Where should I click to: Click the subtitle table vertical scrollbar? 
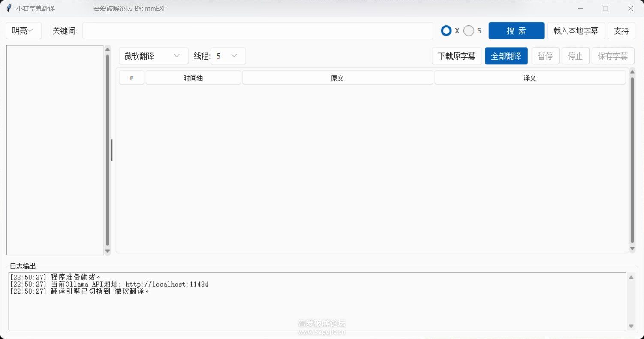pos(632,161)
